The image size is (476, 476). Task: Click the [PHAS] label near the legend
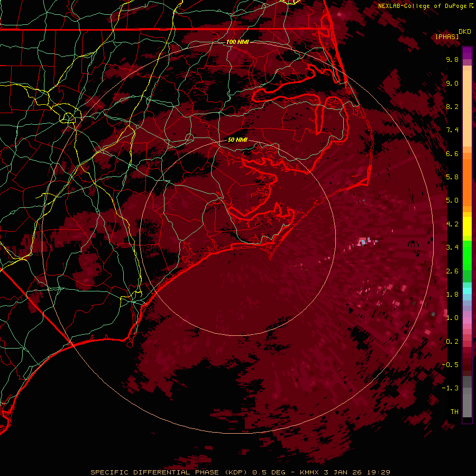pos(447,37)
